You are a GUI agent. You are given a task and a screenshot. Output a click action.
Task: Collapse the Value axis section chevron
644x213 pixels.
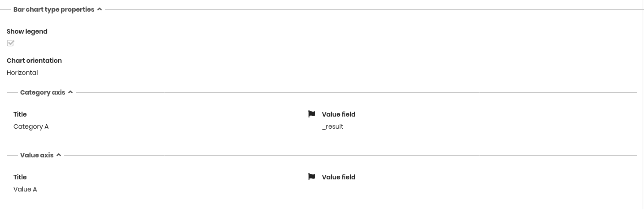coord(59,155)
